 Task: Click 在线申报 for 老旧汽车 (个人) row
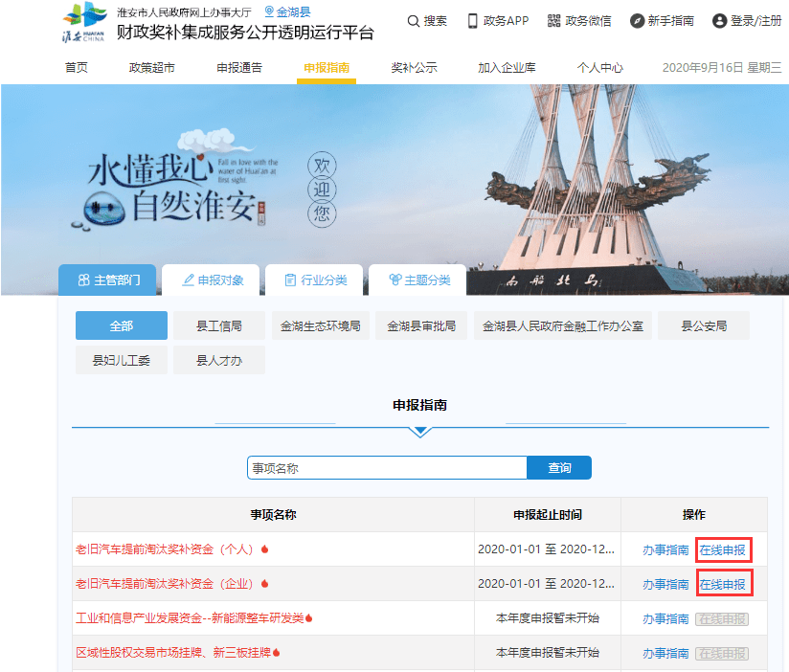(723, 549)
